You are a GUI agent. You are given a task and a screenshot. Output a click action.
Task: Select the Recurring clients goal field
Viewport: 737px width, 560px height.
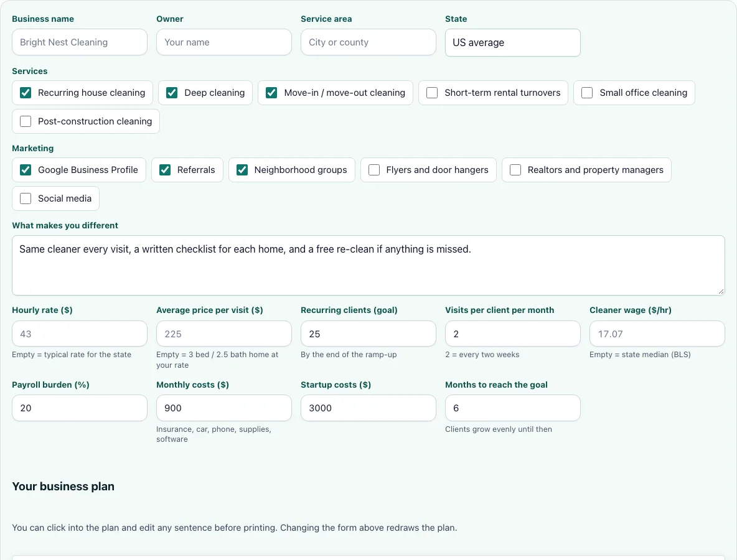(x=368, y=334)
